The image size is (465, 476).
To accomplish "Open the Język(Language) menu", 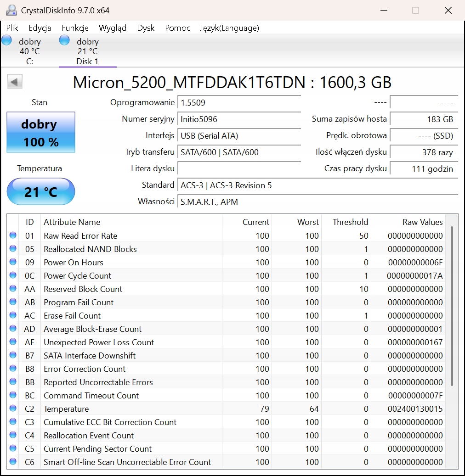I will click(229, 28).
